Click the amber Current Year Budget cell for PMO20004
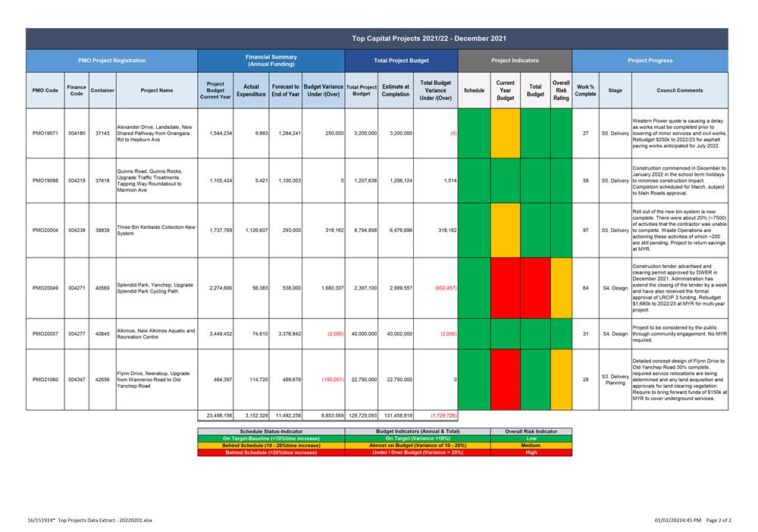This screenshot has height=532, width=758. pyautogui.click(x=505, y=230)
